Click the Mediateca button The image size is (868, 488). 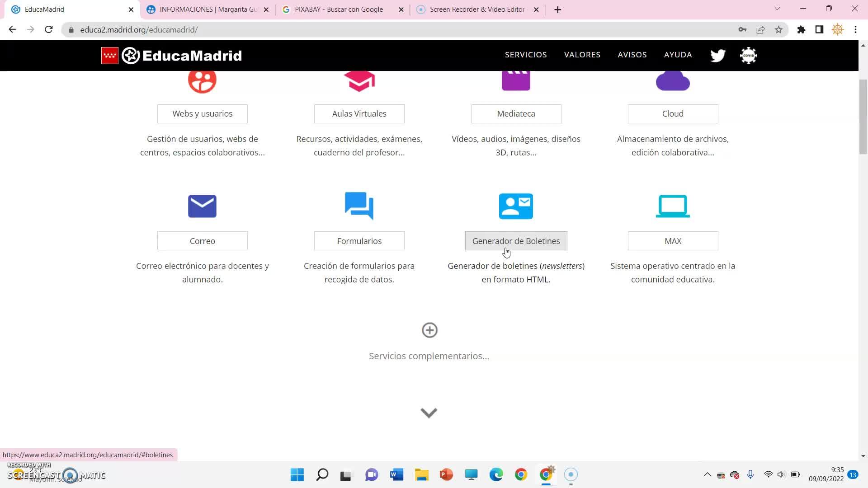516,114
